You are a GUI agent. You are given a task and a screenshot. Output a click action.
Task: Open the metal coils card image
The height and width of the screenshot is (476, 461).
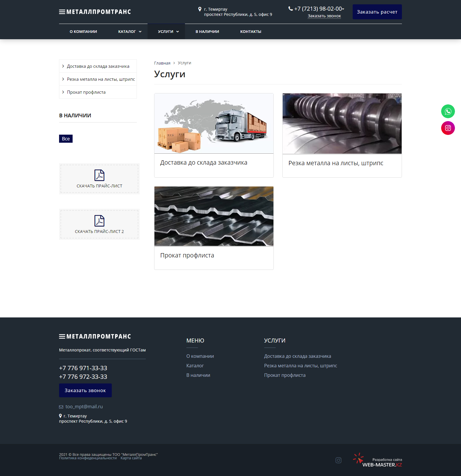pyautogui.click(x=342, y=124)
